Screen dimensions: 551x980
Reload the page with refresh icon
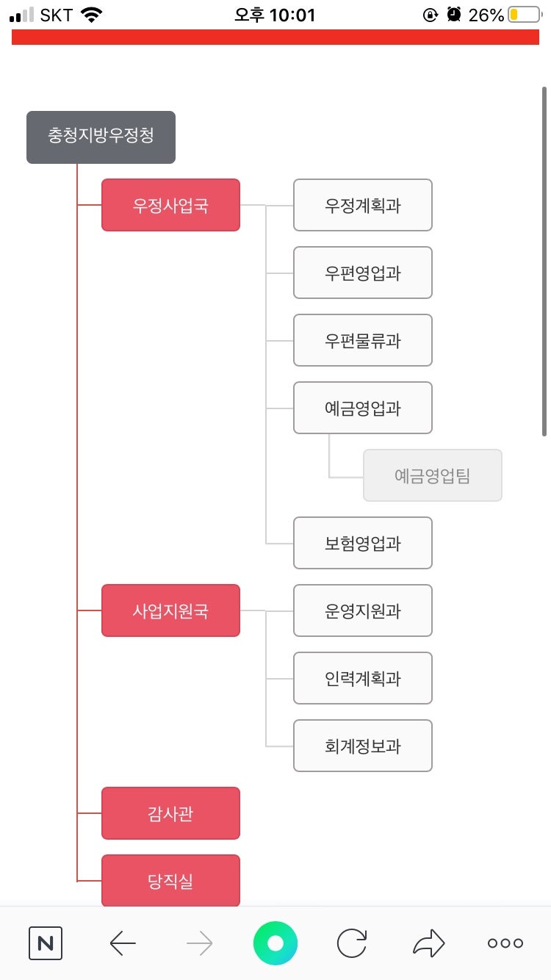352,943
